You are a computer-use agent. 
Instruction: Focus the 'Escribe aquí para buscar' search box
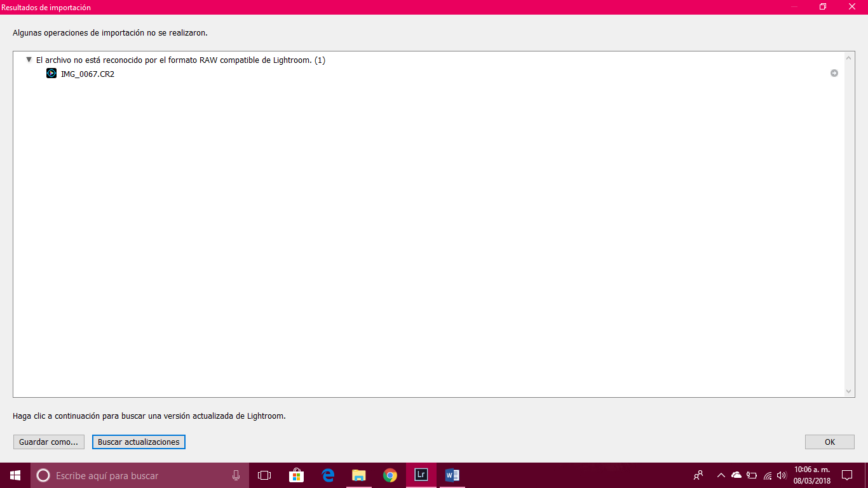[x=139, y=475]
